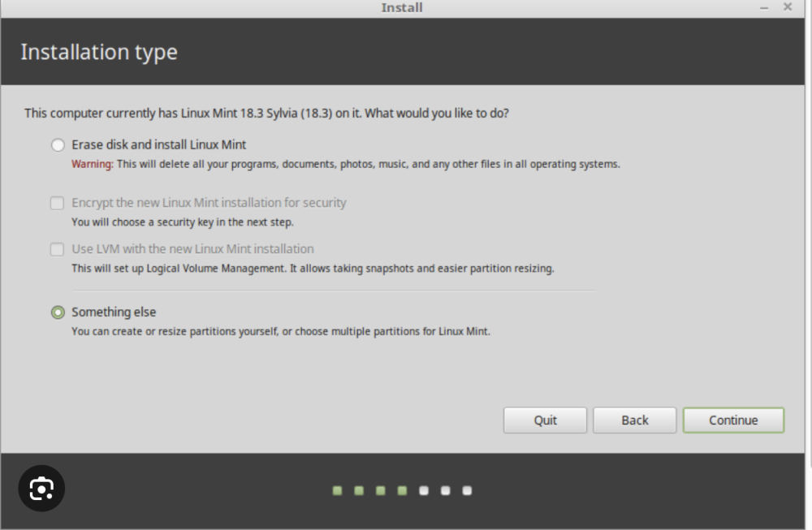The height and width of the screenshot is (530, 812).
Task: Click the Install window title text
Action: 402,8
